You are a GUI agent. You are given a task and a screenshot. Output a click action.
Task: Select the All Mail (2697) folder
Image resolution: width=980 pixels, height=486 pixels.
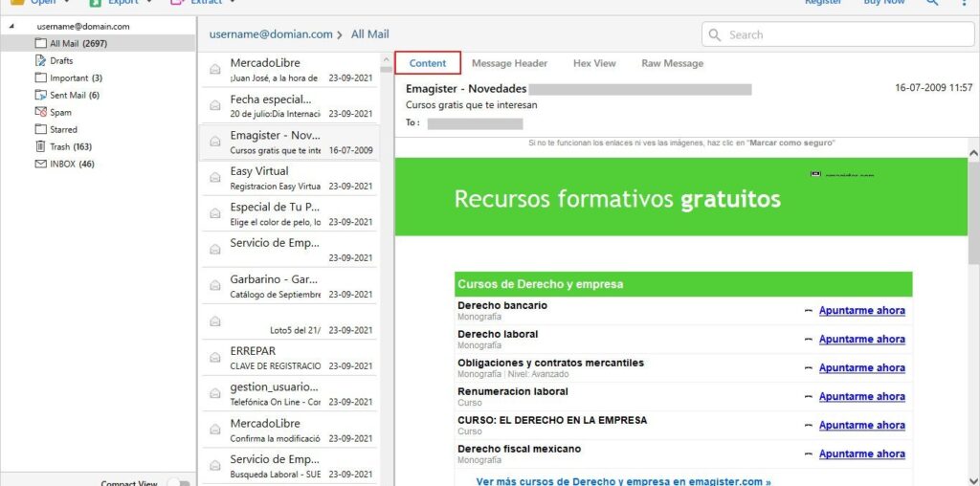[99, 44]
